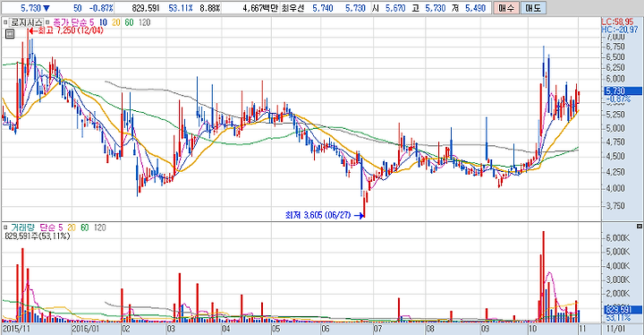This screenshot has width=644, height=335.
Task: Close the volume pane with its X icon
Action: [x=639, y=227]
